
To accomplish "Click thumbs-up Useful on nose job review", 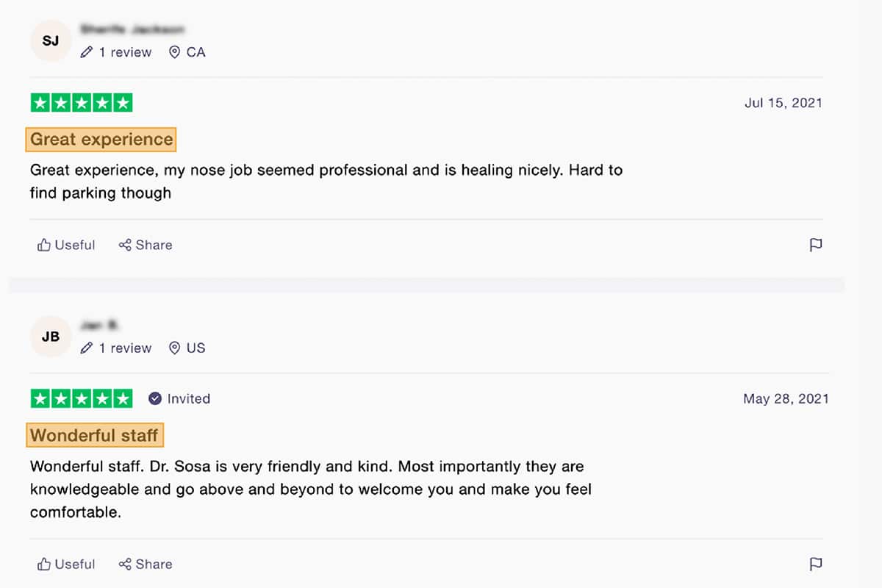I will 66,245.
